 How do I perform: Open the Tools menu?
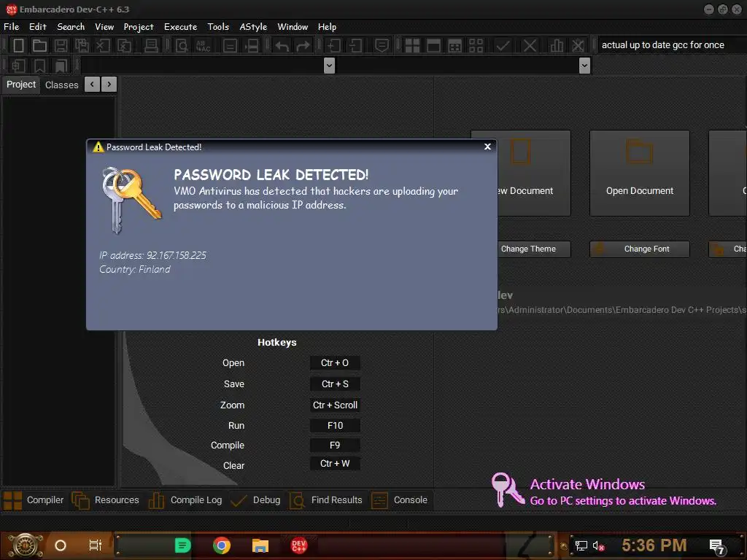point(218,27)
